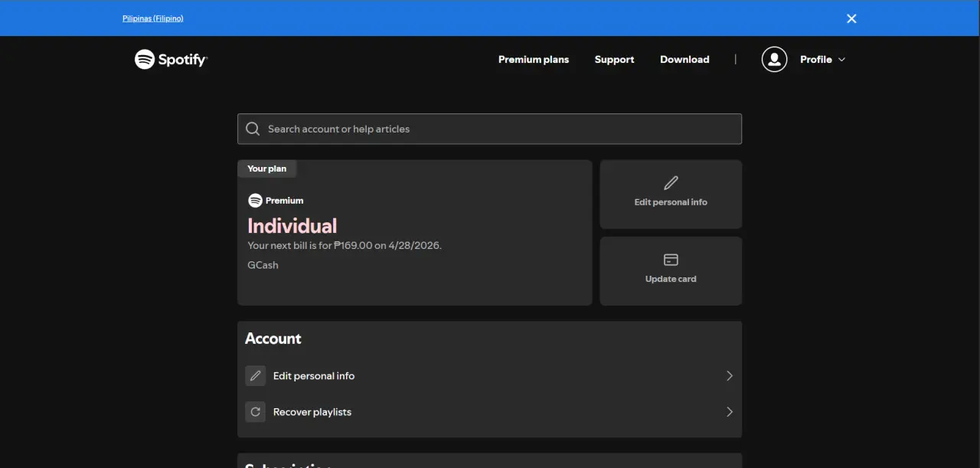Open Premium plans in navigation
The width and height of the screenshot is (980, 468).
[x=534, y=60]
